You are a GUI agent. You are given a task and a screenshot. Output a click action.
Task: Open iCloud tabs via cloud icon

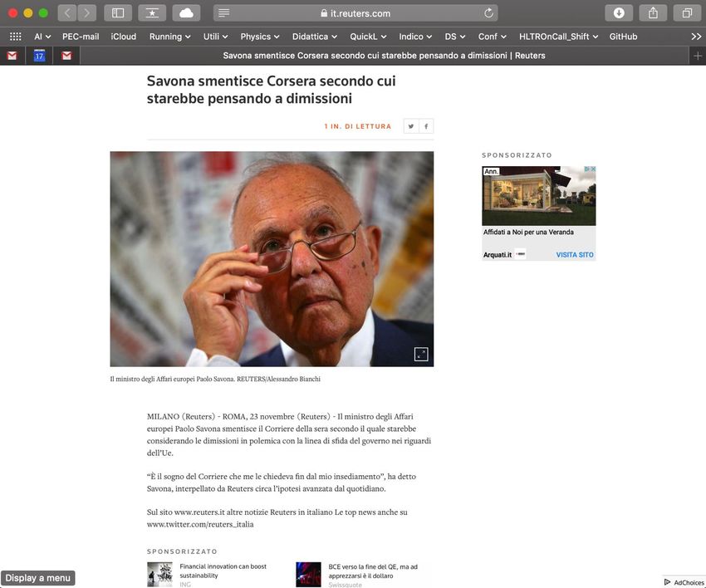pos(186,13)
